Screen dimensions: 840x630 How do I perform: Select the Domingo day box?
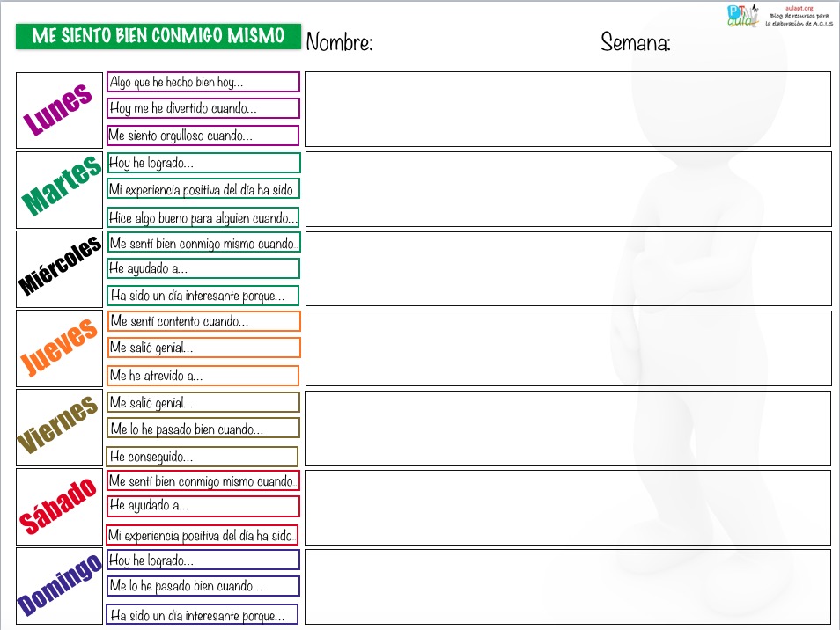click(60, 586)
